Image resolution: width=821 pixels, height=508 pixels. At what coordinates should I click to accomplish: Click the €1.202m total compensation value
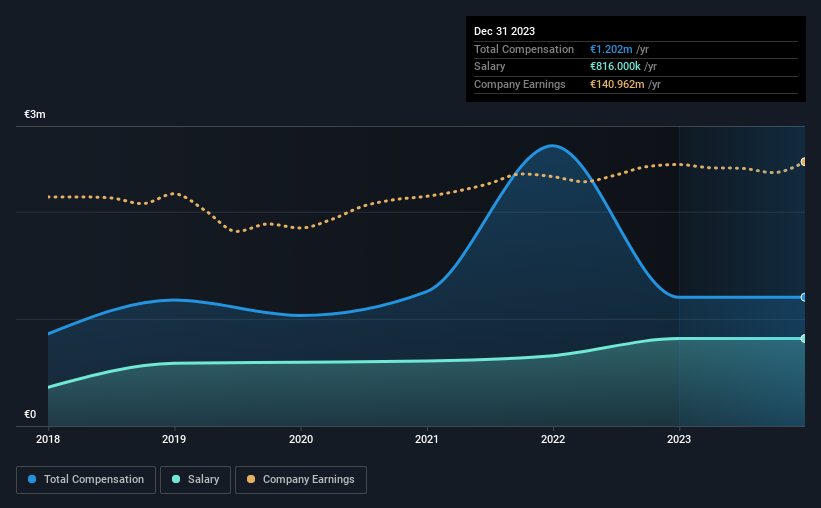coord(611,49)
